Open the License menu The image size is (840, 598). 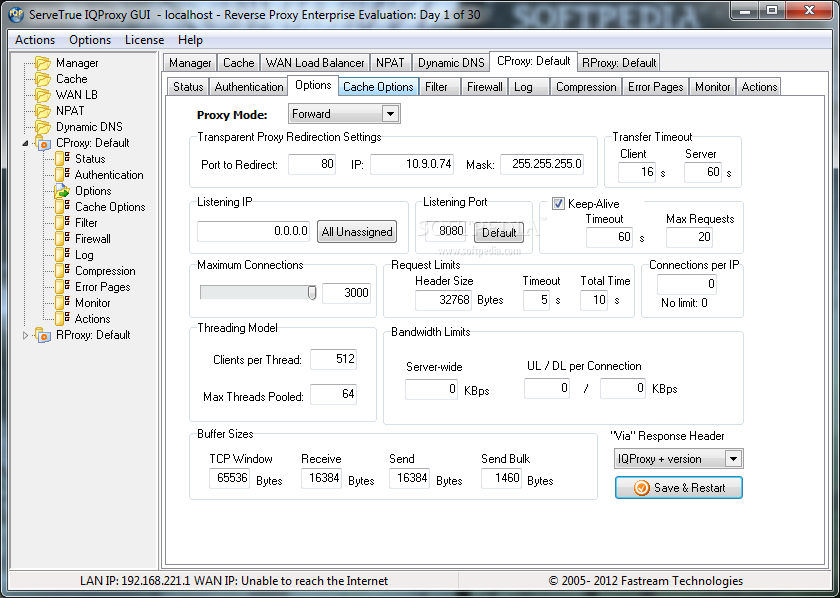[145, 40]
